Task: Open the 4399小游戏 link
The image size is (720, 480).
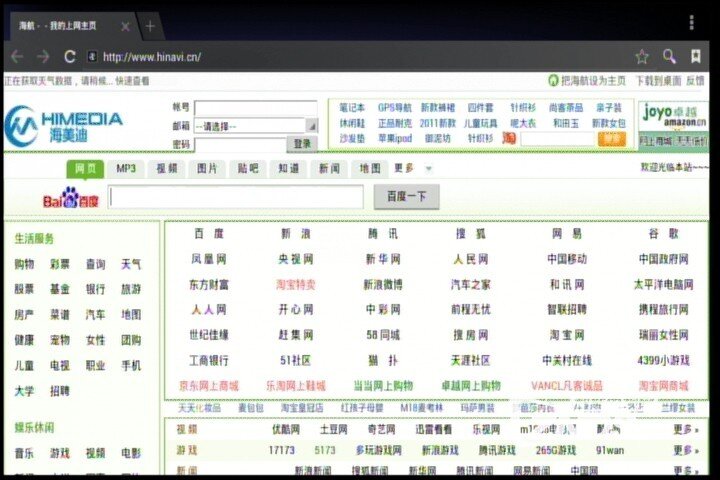Action: (664, 361)
